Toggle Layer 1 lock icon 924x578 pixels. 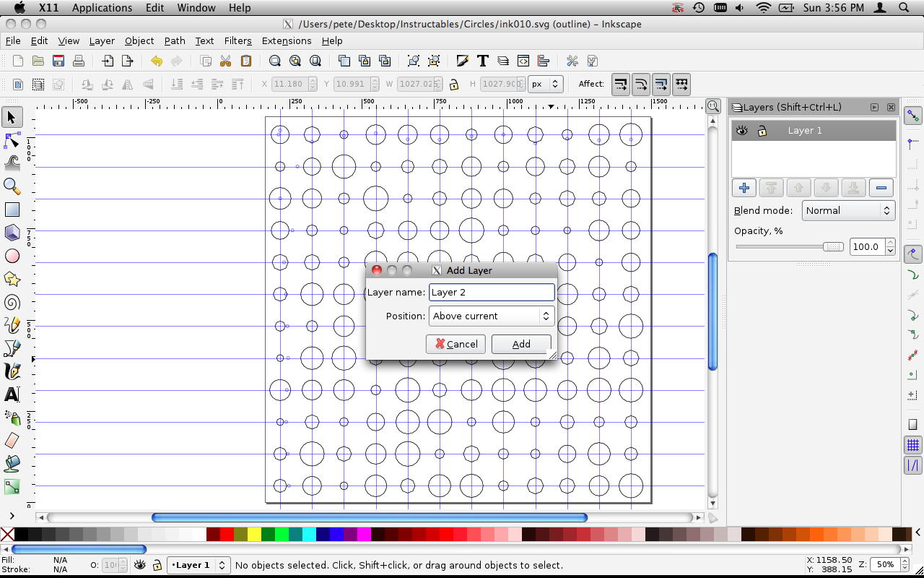click(762, 130)
